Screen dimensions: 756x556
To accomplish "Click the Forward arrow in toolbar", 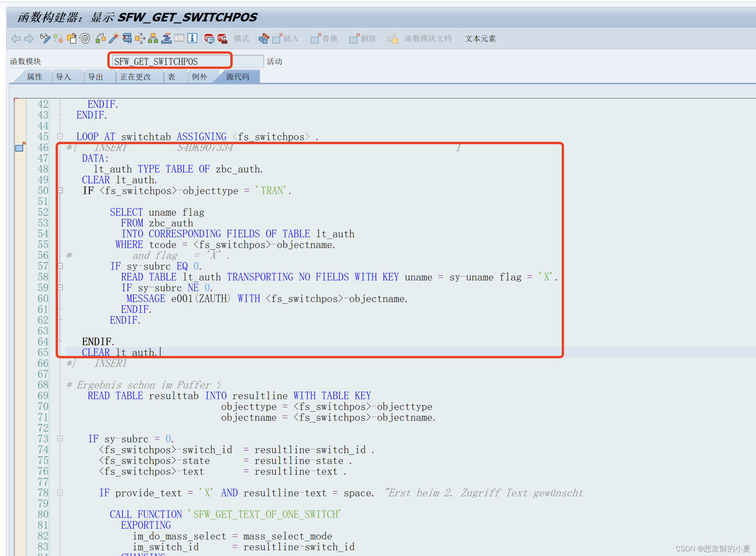I will pos(29,39).
